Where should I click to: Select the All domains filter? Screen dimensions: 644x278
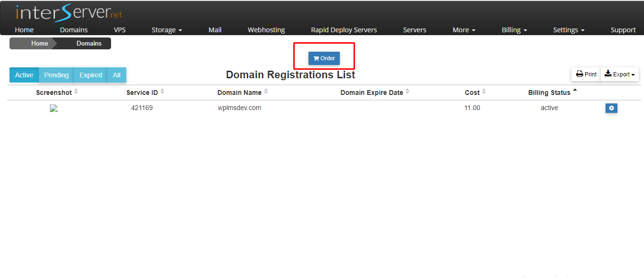[116, 75]
